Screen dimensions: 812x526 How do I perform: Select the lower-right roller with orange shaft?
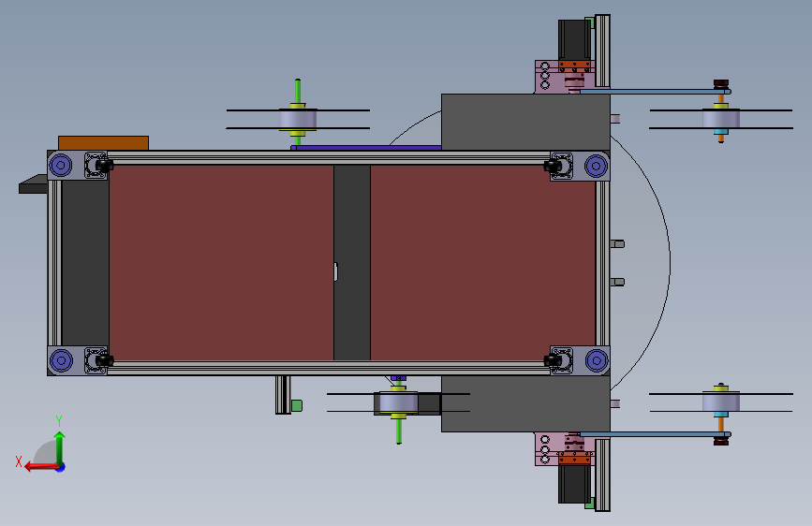(x=721, y=402)
